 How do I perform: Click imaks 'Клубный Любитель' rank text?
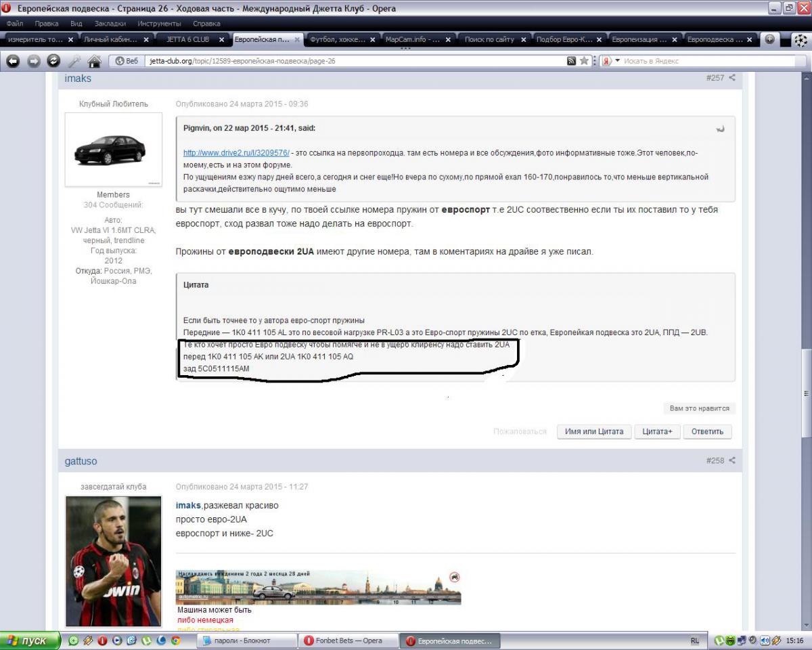113,104
